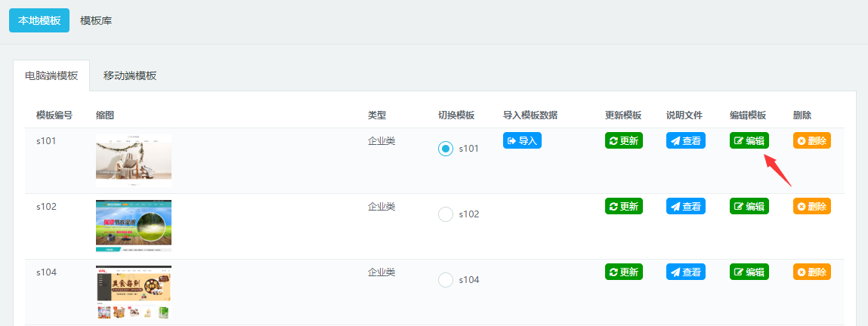Image resolution: width=868 pixels, height=326 pixels.
Task: Switch to template s102 radio button
Action: click(446, 214)
